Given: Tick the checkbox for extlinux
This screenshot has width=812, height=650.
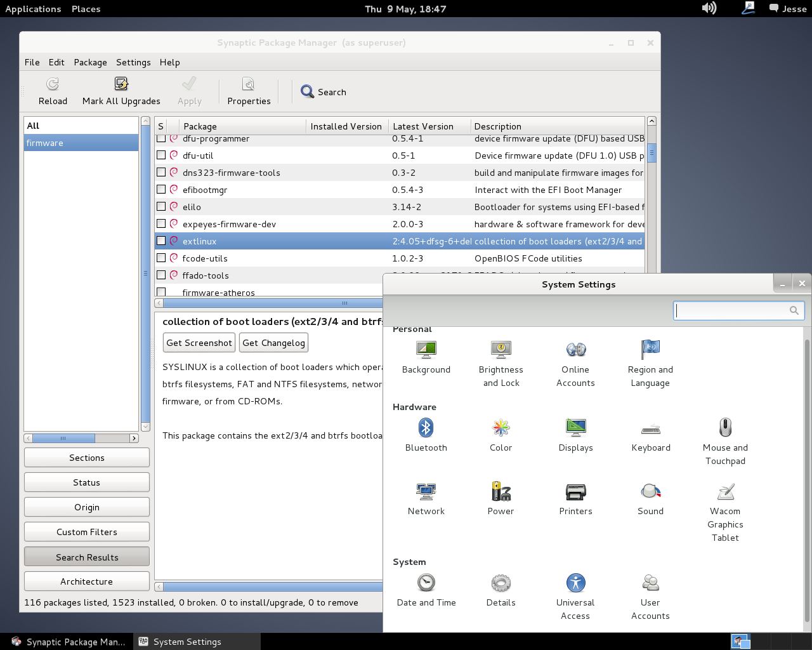Looking at the screenshot, I should 161,241.
